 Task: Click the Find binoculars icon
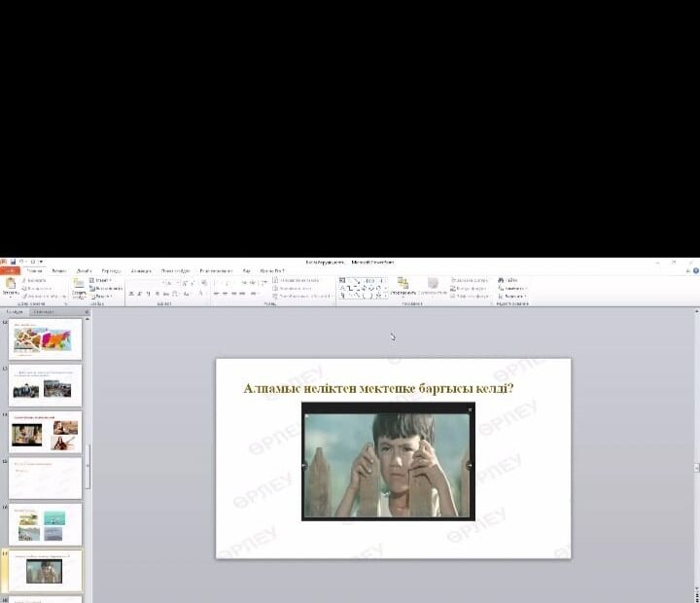(x=502, y=280)
